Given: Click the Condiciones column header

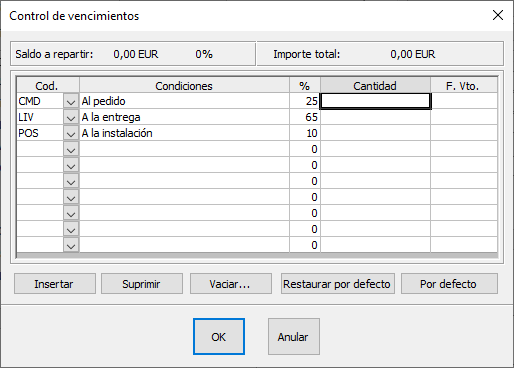Looking at the screenshot, I should click(184, 86).
